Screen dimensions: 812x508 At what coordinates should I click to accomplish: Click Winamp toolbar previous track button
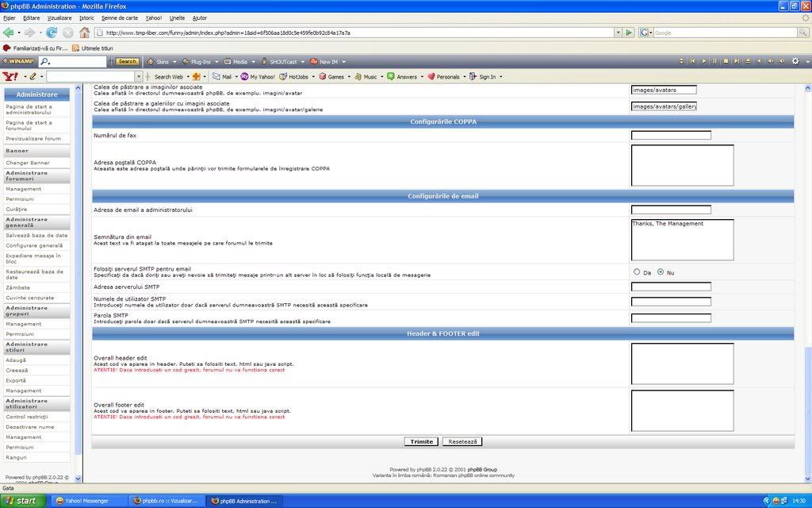coord(692,61)
